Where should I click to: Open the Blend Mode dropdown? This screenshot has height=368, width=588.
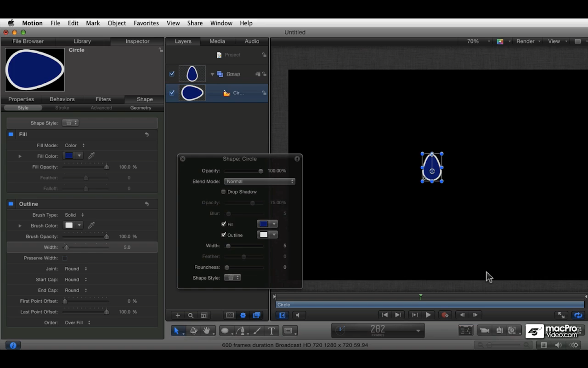point(260,181)
